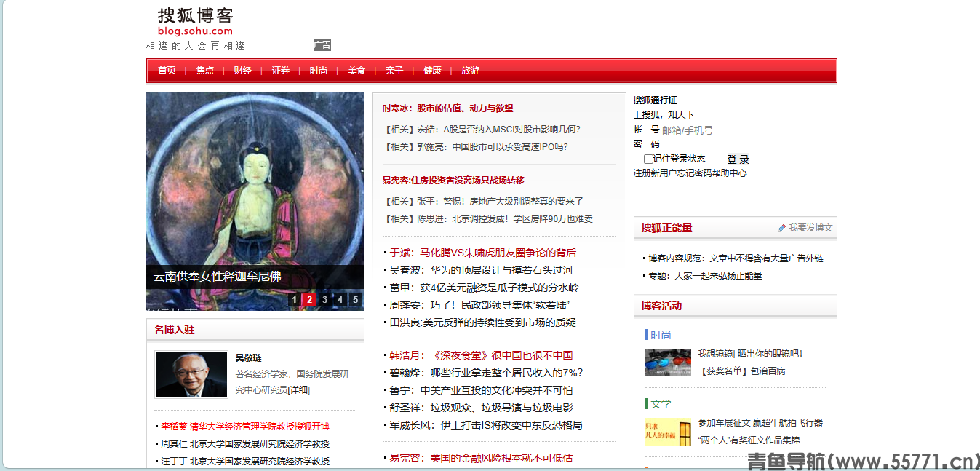Open the 健康 menu item
The height and width of the screenshot is (471, 980).
pos(432,71)
